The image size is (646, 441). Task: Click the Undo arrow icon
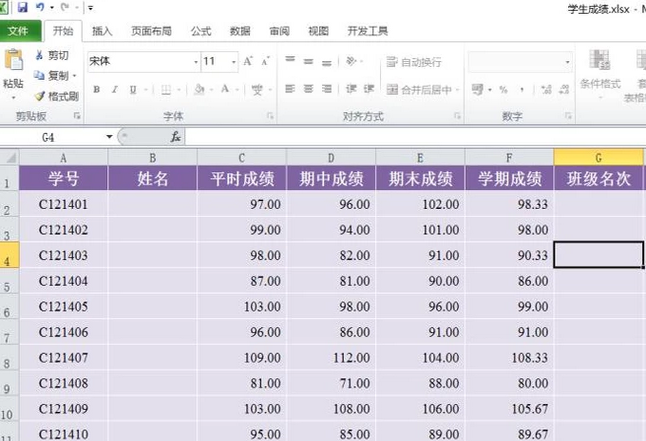[40, 7]
